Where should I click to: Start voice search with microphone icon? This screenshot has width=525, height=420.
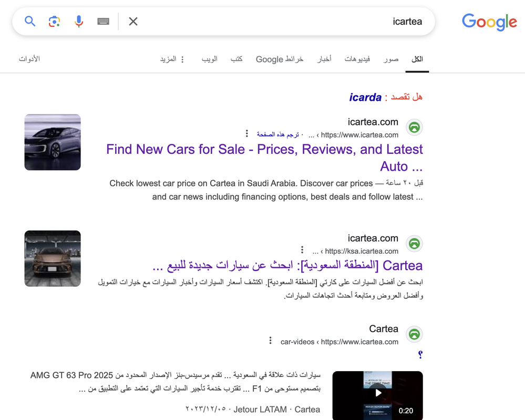tap(79, 22)
